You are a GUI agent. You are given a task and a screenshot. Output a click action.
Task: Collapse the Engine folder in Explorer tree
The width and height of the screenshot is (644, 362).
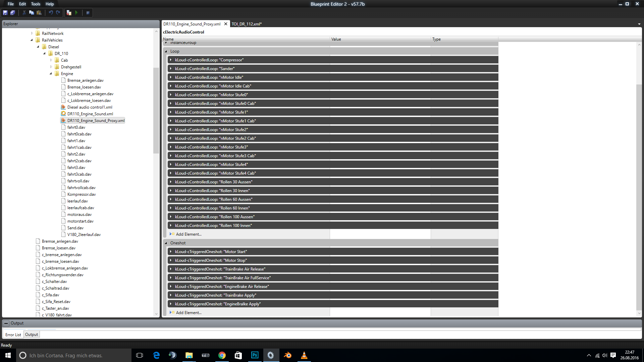pyautogui.click(x=51, y=74)
